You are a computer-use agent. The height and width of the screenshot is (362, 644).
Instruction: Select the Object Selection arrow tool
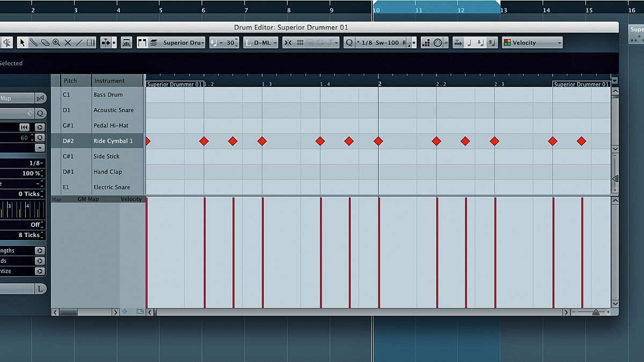coord(23,42)
